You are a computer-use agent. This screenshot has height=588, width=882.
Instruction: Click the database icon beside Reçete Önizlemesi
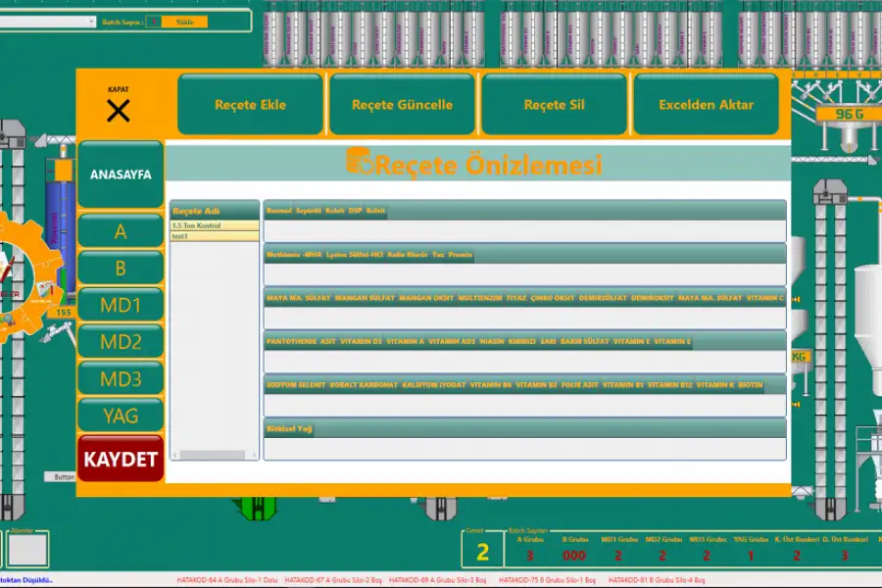coord(361,163)
